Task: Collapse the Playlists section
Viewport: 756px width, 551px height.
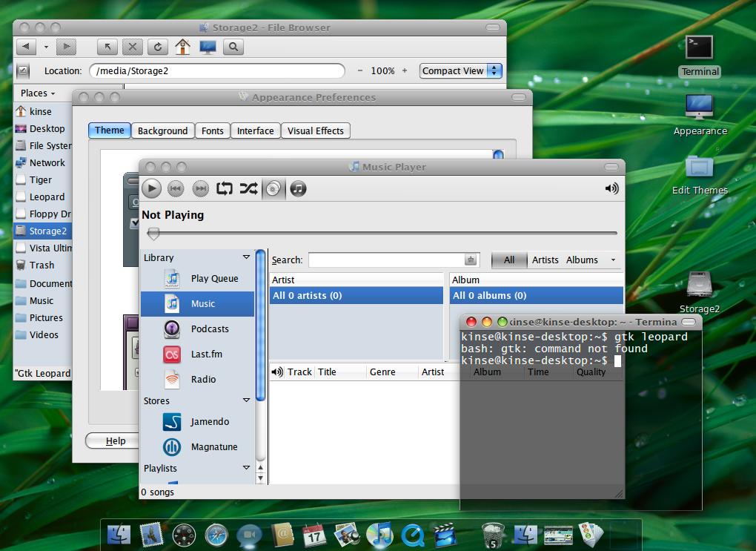Action: 246,468
